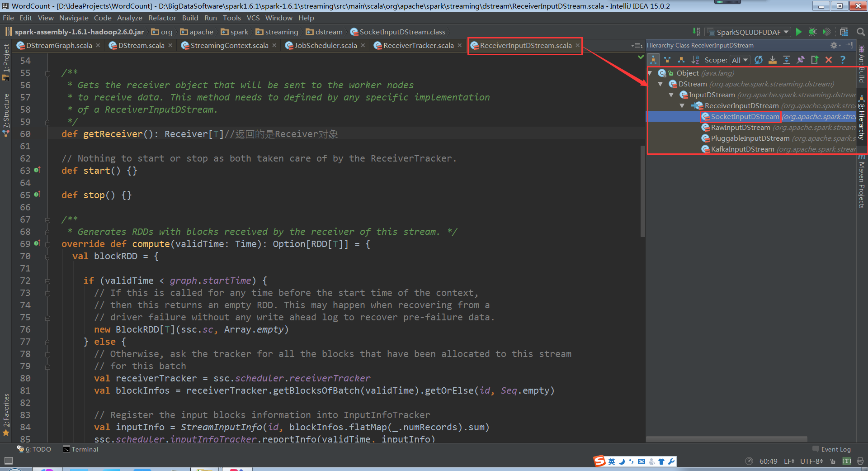868x471 pixels.
Task: Change UTF-8 file encoding
Action: click(x=811, y=461)
